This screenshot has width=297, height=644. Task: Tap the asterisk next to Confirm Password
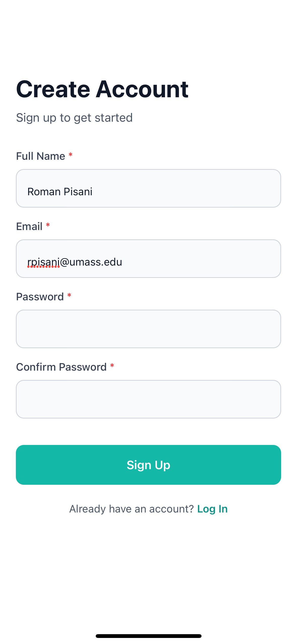tap(112, 366)
